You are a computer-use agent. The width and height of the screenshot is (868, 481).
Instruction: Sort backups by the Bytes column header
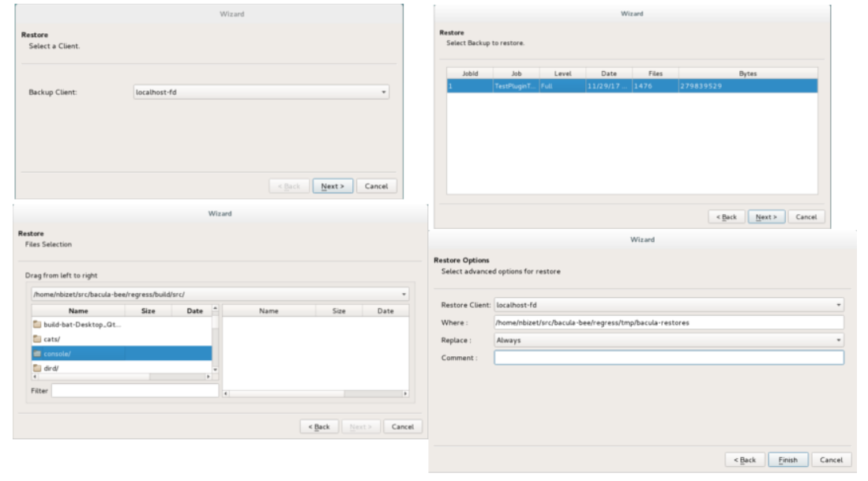click(x=747, y=73)
